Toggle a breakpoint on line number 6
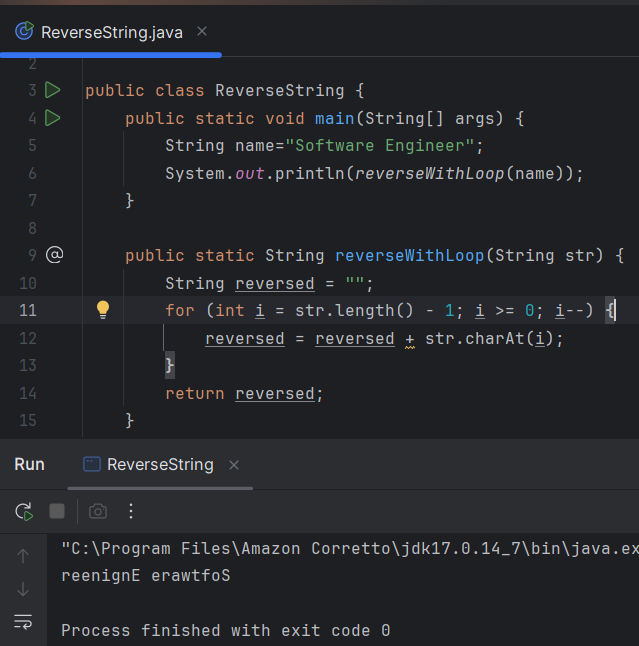 [x=28, y=173]
